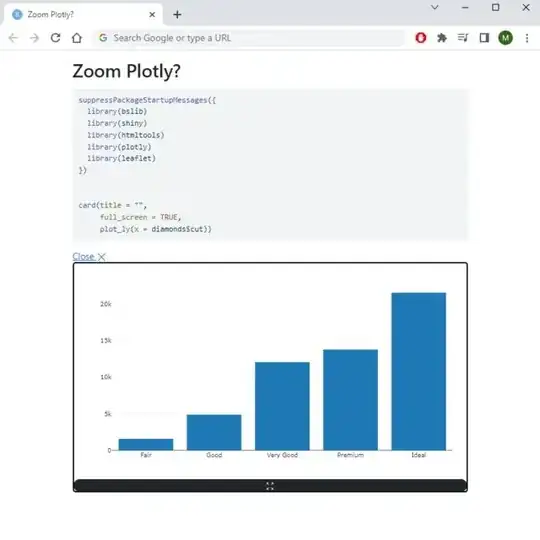This screenshot has height=540, width=540.
Task: Click the Zoom Plotly? page heading
Action: [126, 71]
